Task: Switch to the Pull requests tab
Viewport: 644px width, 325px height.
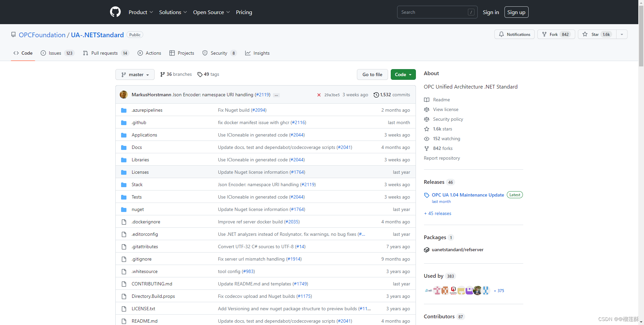Action: click(106, 53)
